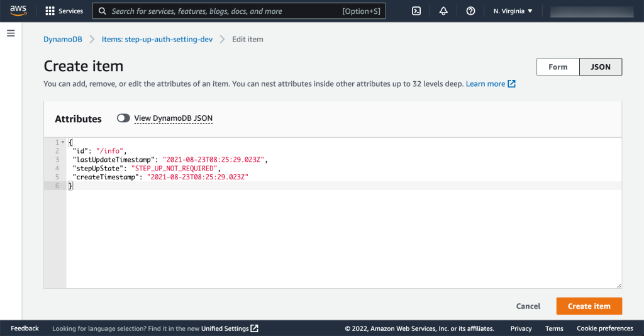Screen dimensions: 644x336
Task: Cancel the item creation
Action: (528, 306)
